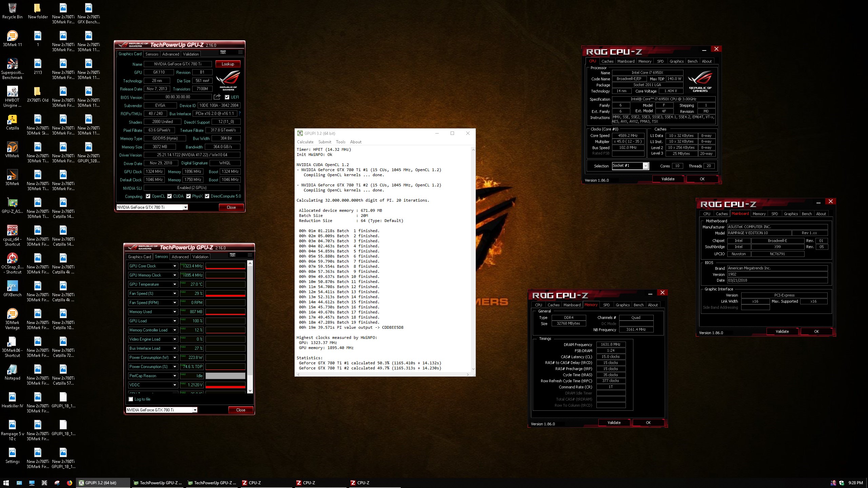The height and width of the screenshot is (488, 868).
Task: Click Close button in GPU-Z Sensors window
Action: [x=241, y=410]
